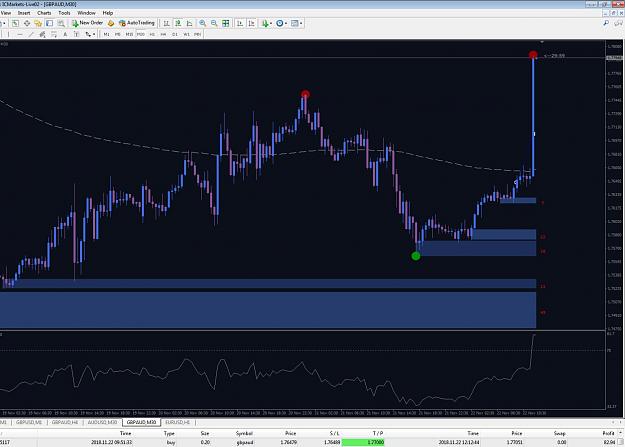Select the equidistant channel tool

pyautogui.click(x=42, y=35)
